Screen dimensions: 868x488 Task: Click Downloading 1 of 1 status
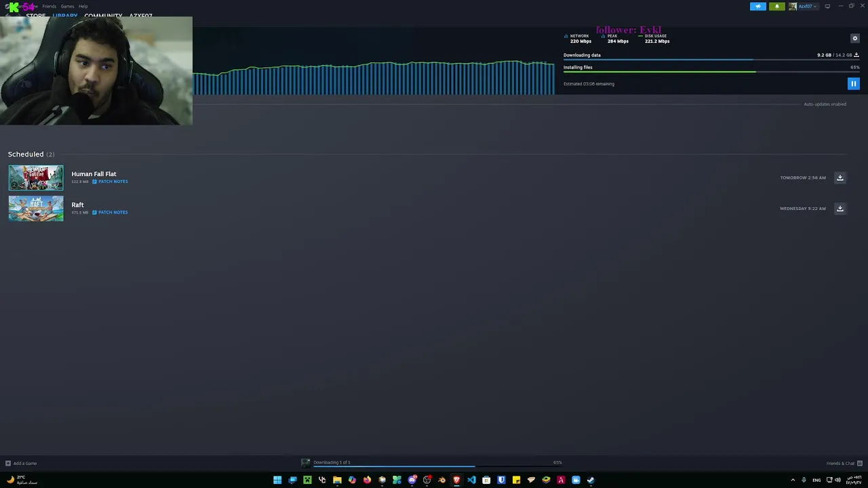[332, 462]
